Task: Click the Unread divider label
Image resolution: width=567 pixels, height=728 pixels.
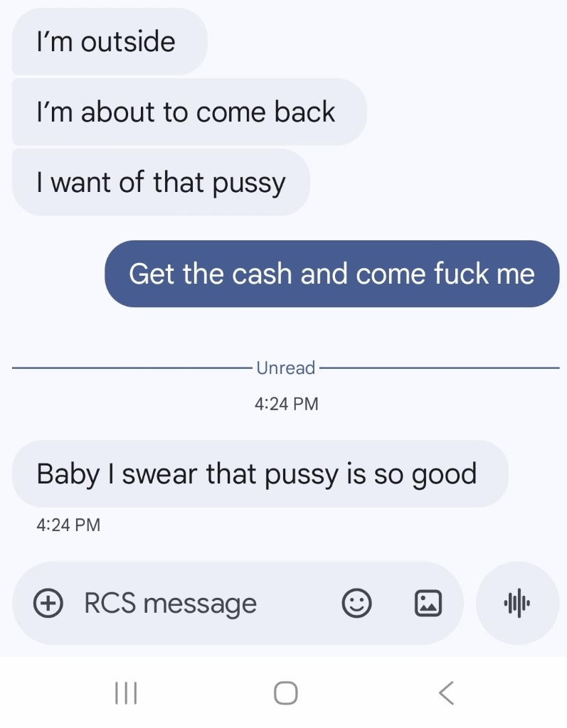Action: 286,368
